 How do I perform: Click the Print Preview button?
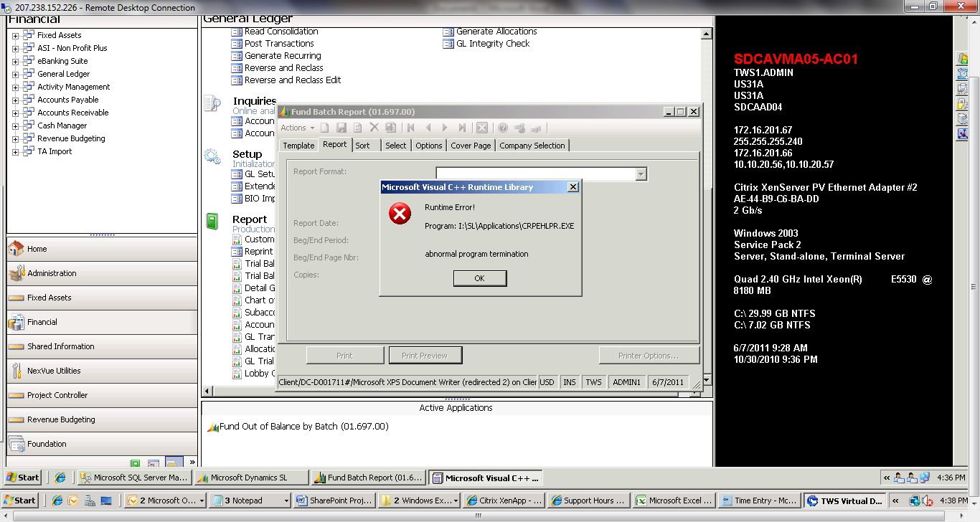click(425, 356)
